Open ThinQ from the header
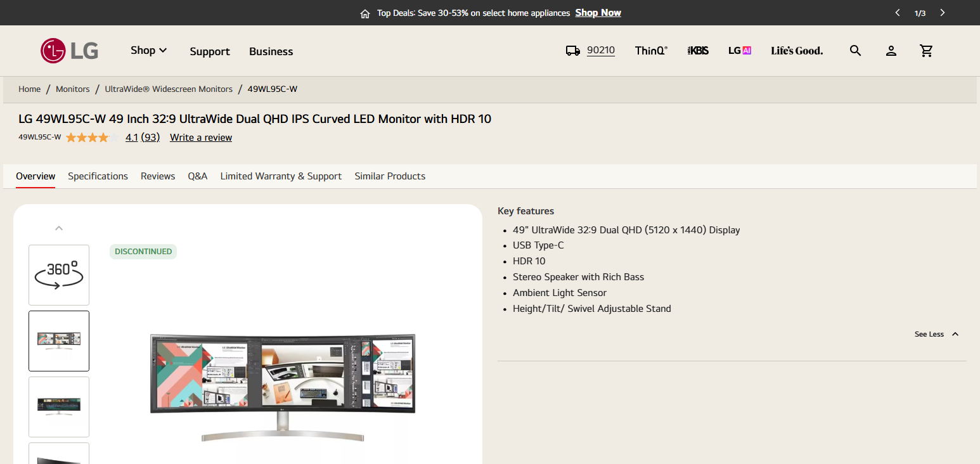 (x=650, y=51)
